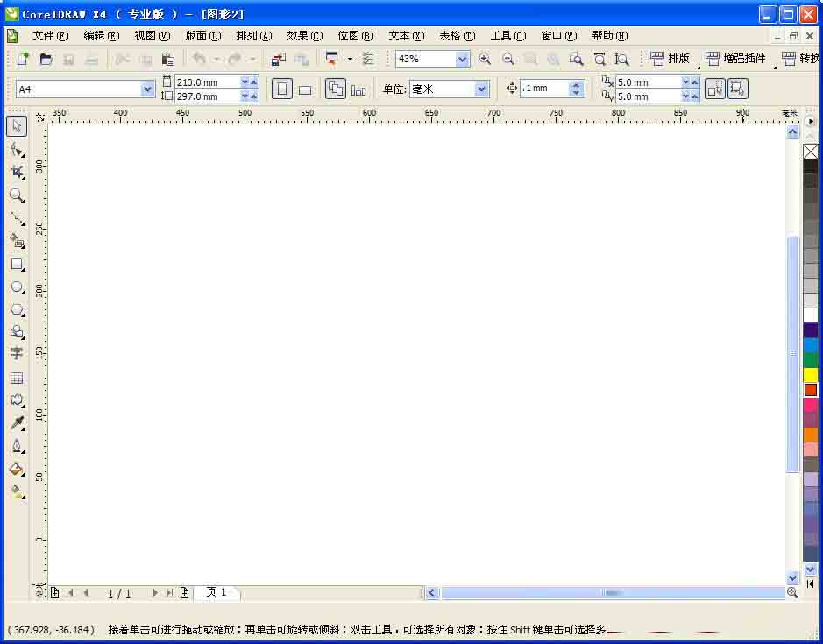Toggle page orientation to landscape
Viewport: 823px width, 644px height.
tap(304, 88)
